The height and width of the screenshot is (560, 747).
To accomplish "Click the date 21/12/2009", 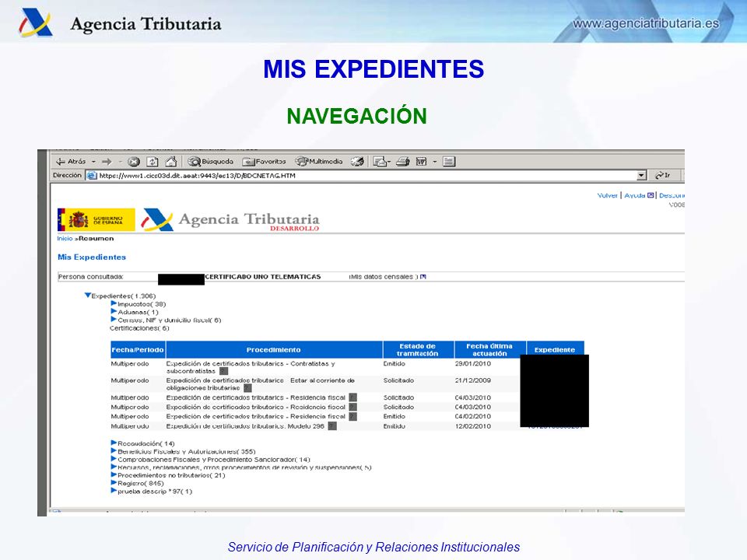I will (x=472, y=380).
